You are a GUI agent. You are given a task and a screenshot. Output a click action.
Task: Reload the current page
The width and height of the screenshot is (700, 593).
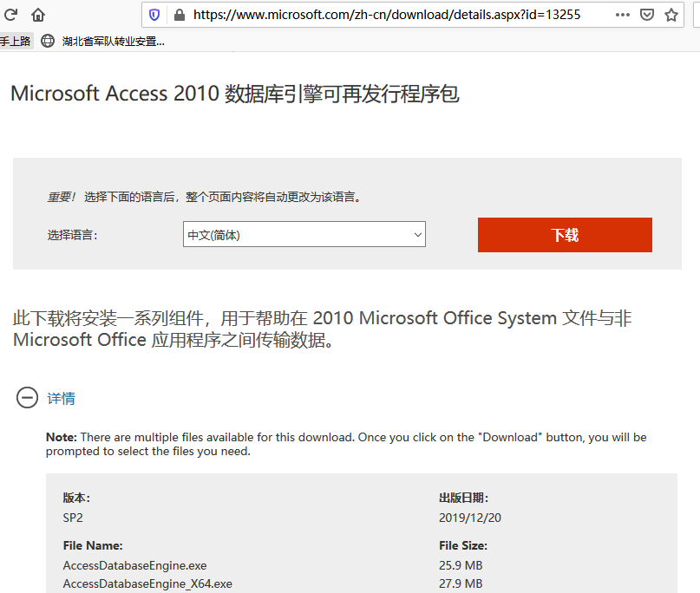click(x=12, y=15)
